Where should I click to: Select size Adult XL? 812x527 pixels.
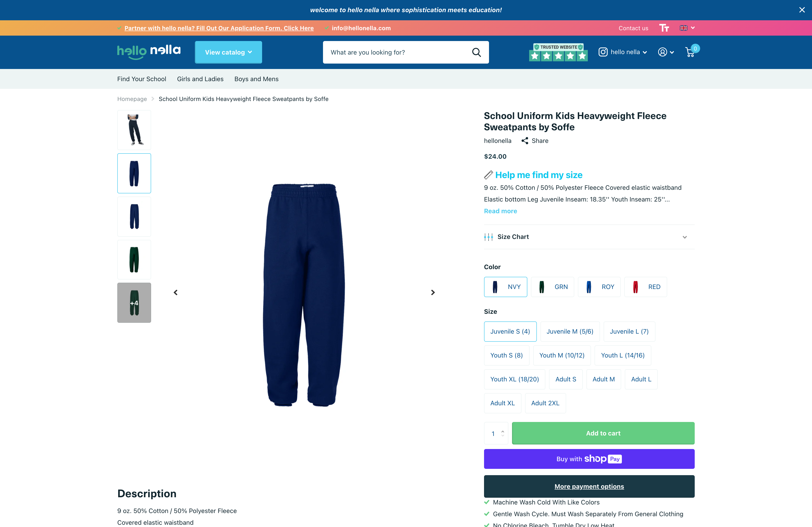point(502,403)
